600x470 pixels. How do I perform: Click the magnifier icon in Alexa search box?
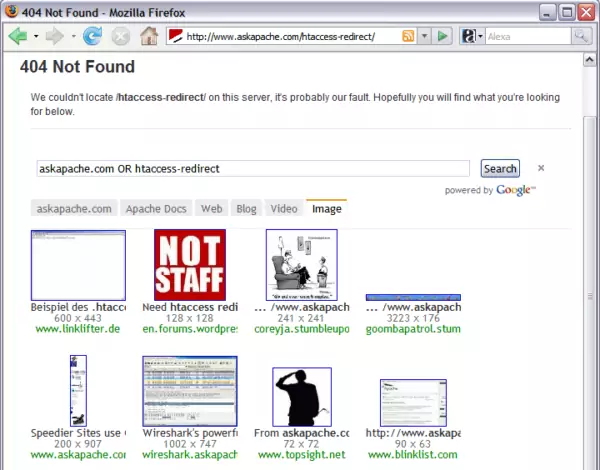point(580,36)
